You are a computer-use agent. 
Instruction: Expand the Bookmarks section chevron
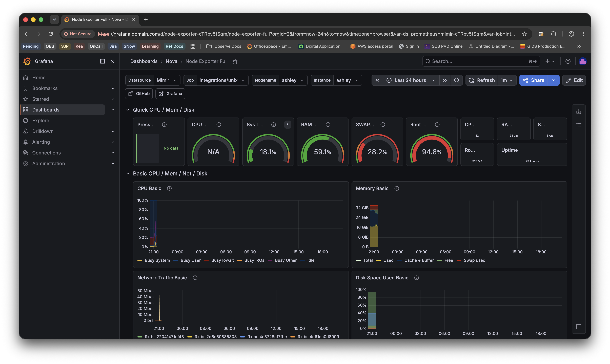pos(113,88)
